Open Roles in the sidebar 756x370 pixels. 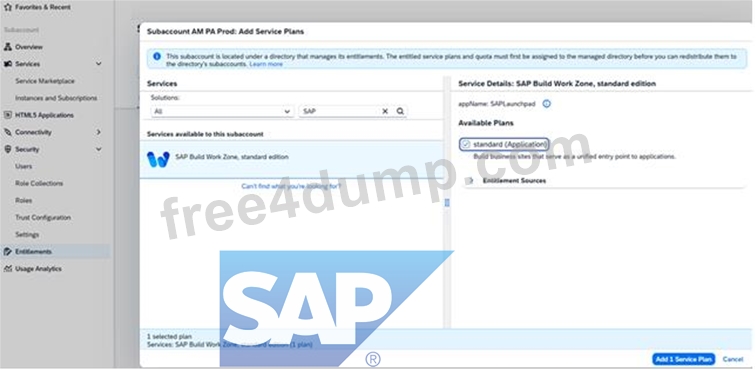(24, 200)
